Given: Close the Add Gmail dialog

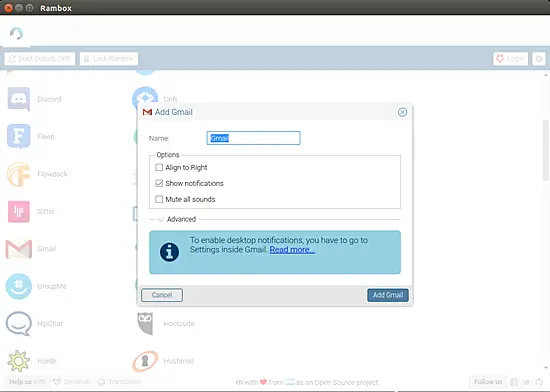Looking at the screenshot, I should click(402, 112).
